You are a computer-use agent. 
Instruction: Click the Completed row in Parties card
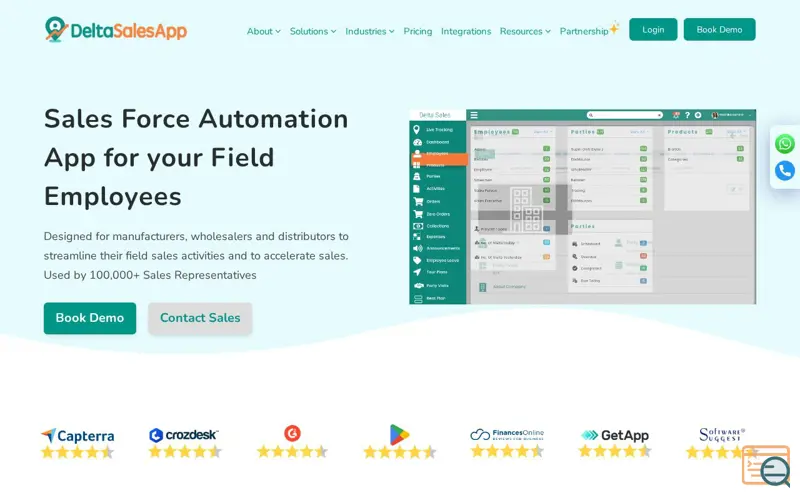[x=610, y=268]
